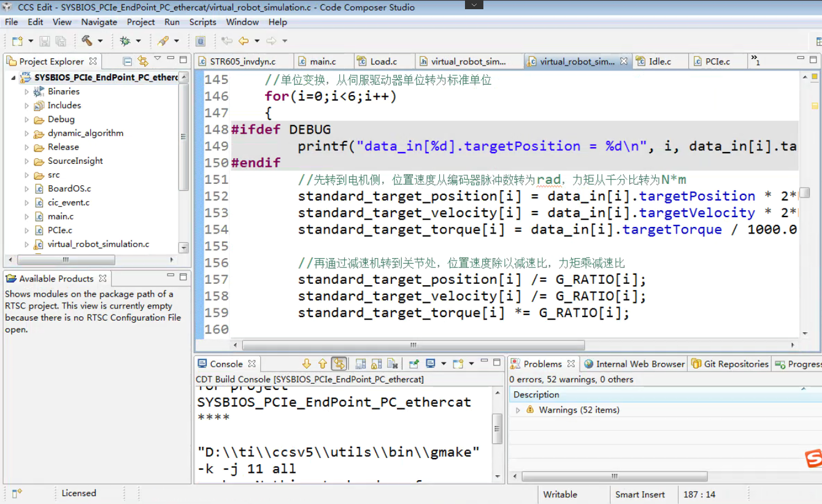
Task: Click Open Console icon
Action: pos(458,364)
